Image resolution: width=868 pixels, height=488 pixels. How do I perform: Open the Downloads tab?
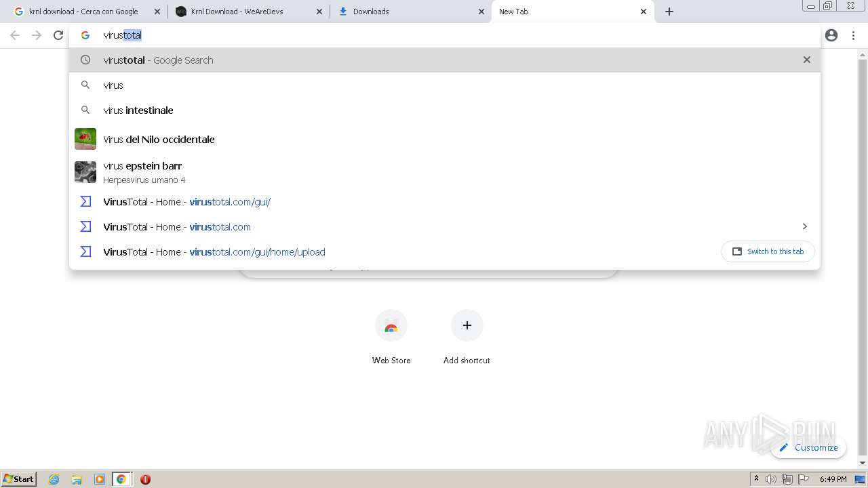[410, 12]
